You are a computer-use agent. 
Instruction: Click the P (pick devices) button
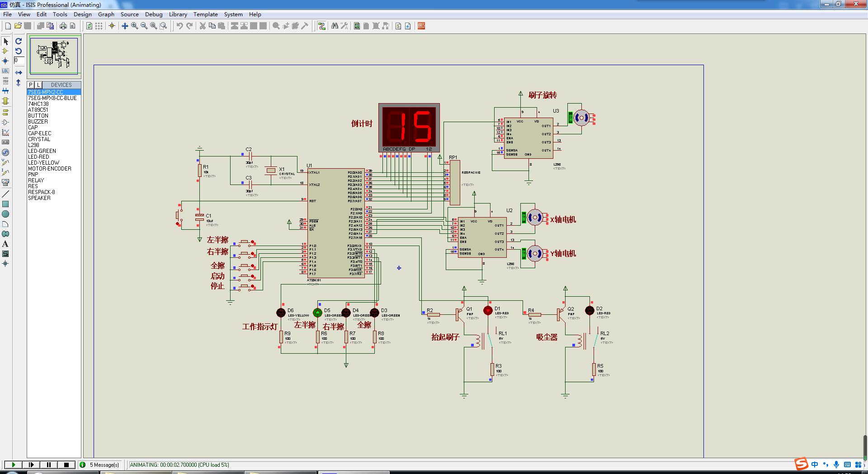31,85
